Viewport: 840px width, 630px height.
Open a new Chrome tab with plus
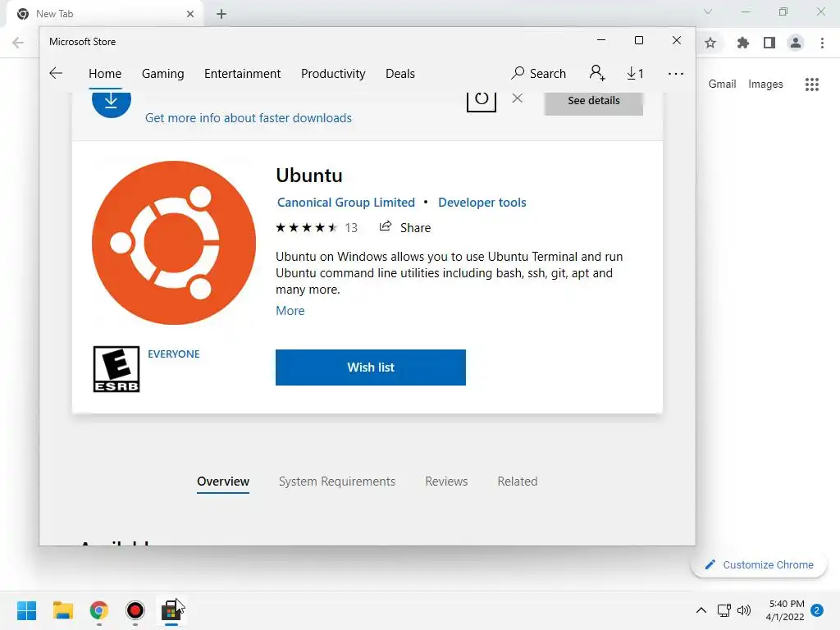coord(221,14)
